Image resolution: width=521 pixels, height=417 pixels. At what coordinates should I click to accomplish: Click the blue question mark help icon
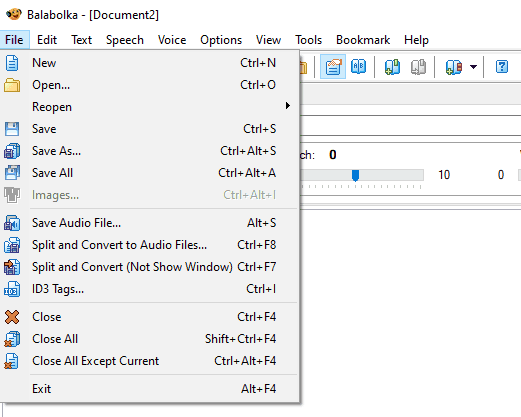point(502,67)
